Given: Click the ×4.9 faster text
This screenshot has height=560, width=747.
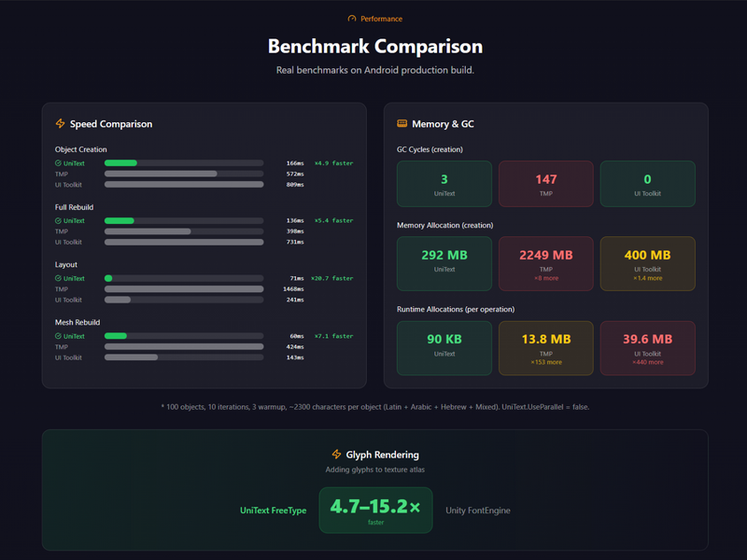Looking at the screenshot, I should 333,162.
